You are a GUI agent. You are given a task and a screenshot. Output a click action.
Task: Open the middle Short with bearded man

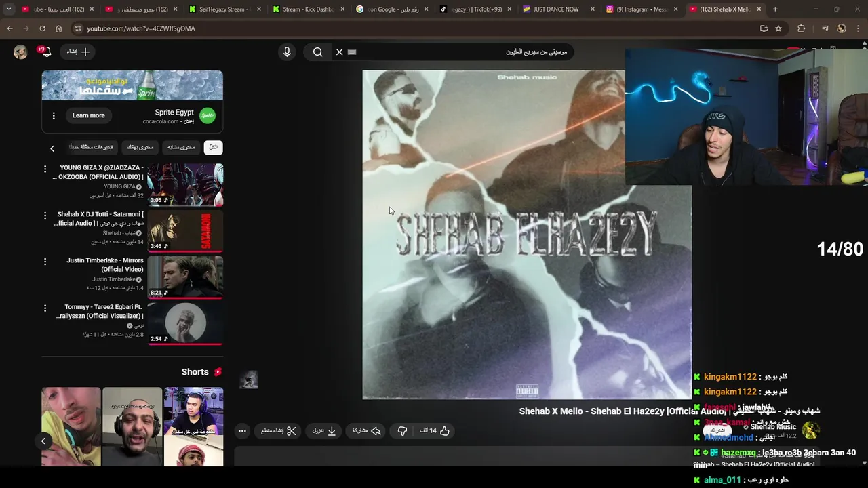pos(132,427)
